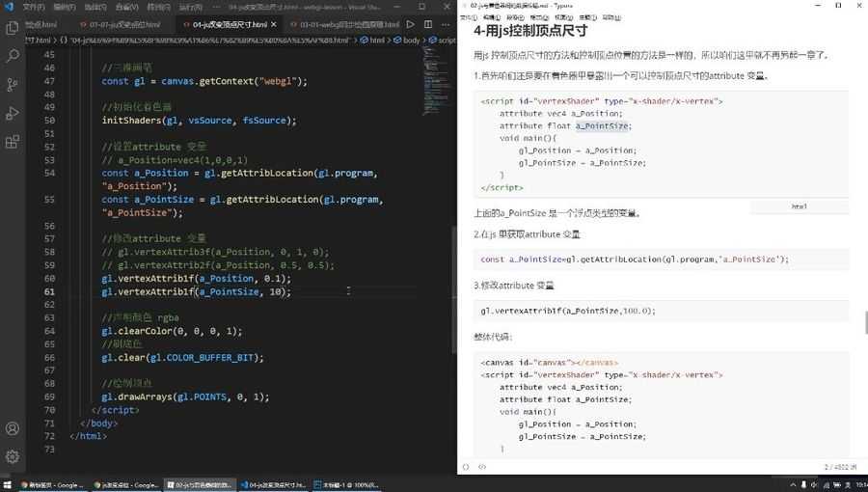The image size is (868, 492).
Task: Open the 转到(G) menu in VS Code
Action: (x=159, y=7)
